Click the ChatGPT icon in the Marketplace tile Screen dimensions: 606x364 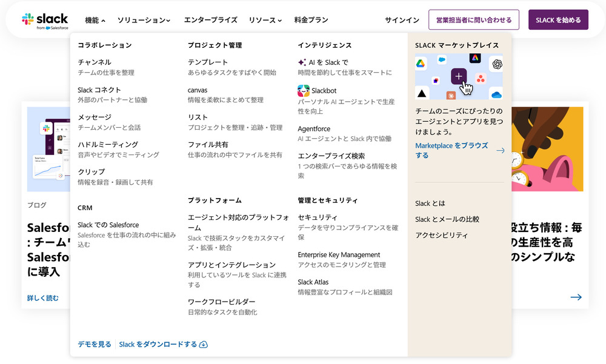pyautogui.click(x=497, y=64)
